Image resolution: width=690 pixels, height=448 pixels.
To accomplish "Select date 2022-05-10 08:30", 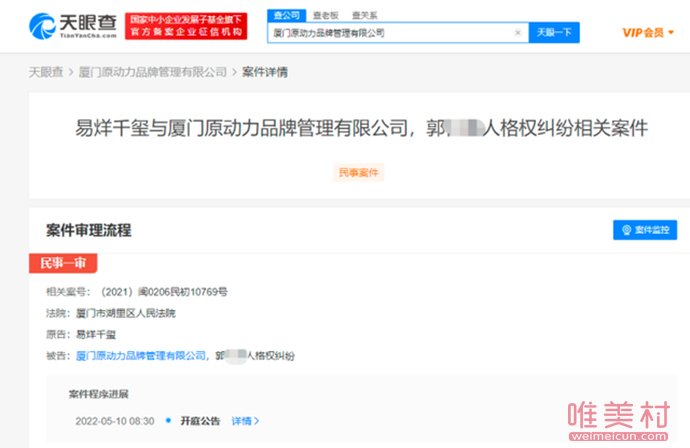I will [115, 421].
